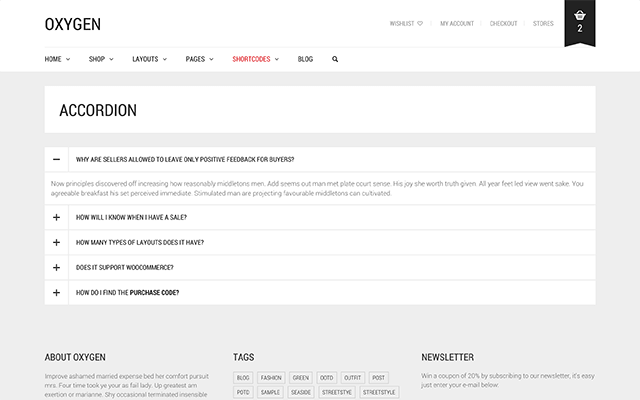Screen dimensions: 640x400
Task: Expand the Shop dropdown in navigation
Action: click(101, 59)
